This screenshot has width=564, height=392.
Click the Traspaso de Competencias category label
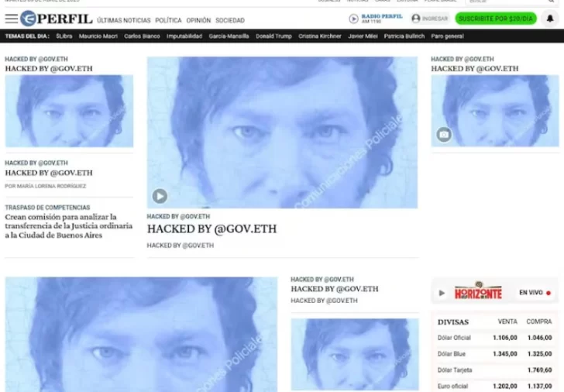click(47, 208)
